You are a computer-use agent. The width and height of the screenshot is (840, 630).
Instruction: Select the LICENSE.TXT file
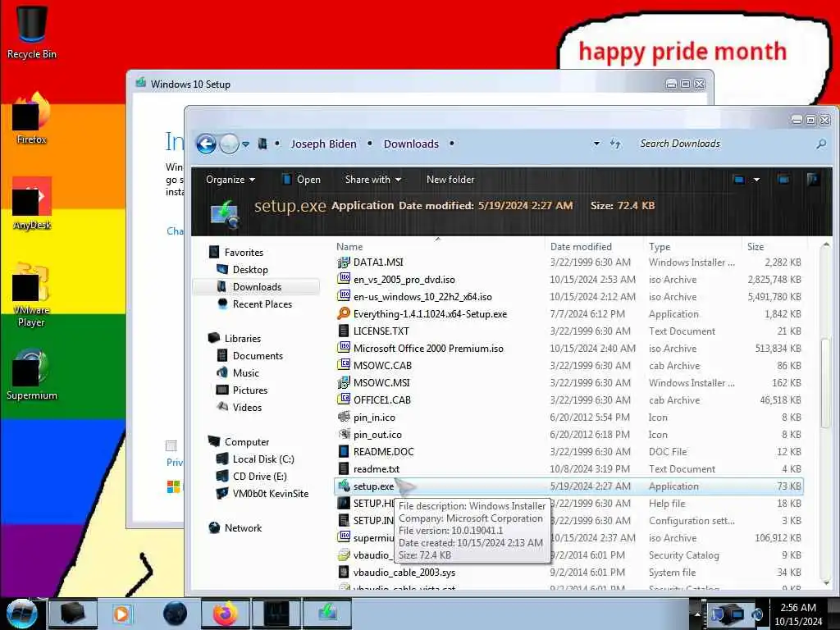[x=381, y=331]
